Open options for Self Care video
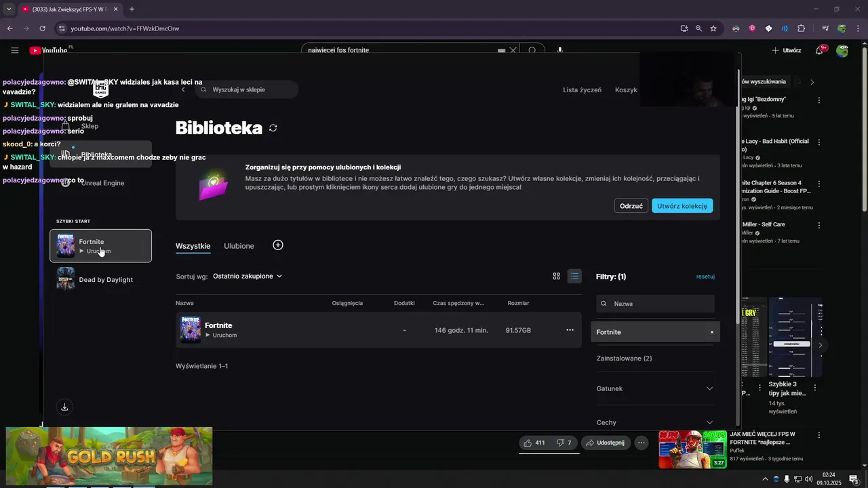 (x=819, y=225)
